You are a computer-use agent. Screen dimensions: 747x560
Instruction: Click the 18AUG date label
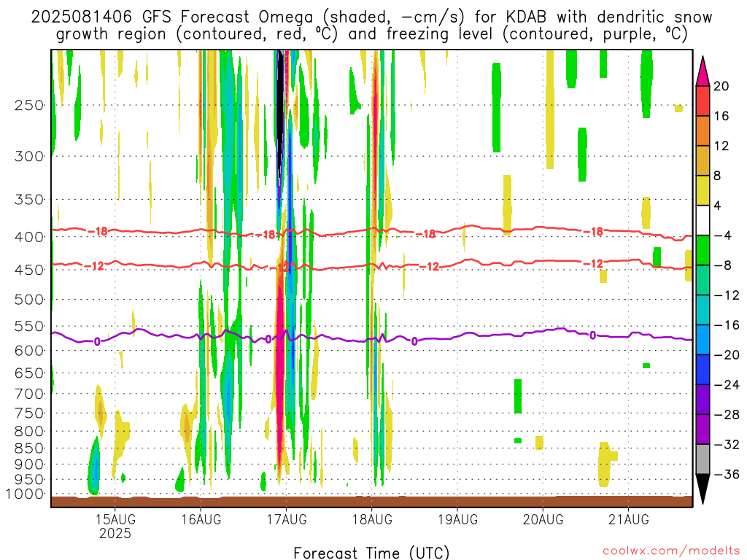[x=371, y=519]
